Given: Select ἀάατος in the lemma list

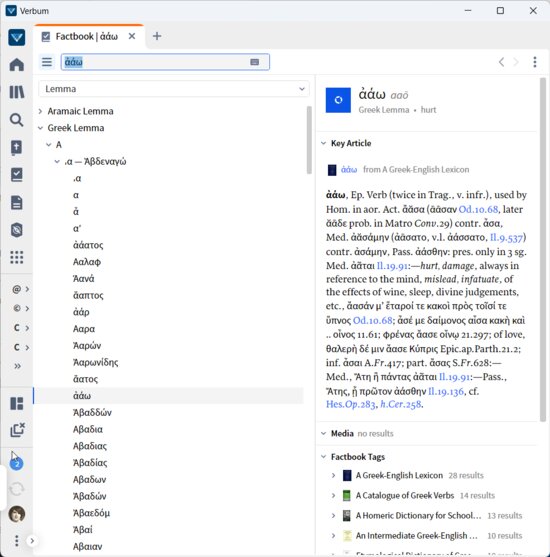Looking at the screenshot, I should pyautogui.click(x=88, y=245).
